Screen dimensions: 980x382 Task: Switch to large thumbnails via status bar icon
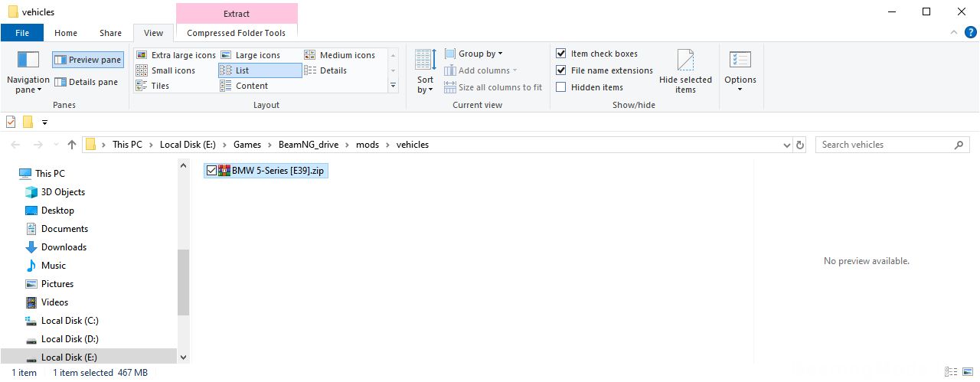969,372
